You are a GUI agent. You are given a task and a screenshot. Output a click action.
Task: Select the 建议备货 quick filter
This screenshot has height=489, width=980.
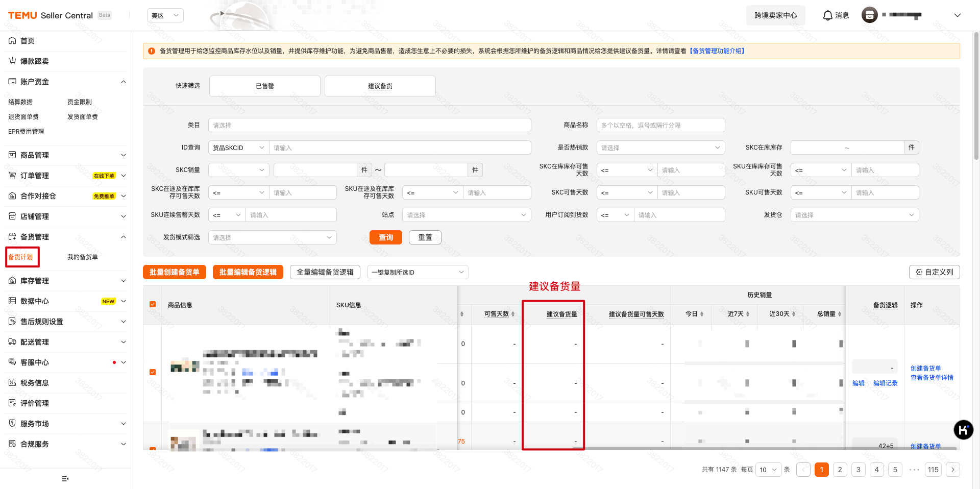click(380, 86)
